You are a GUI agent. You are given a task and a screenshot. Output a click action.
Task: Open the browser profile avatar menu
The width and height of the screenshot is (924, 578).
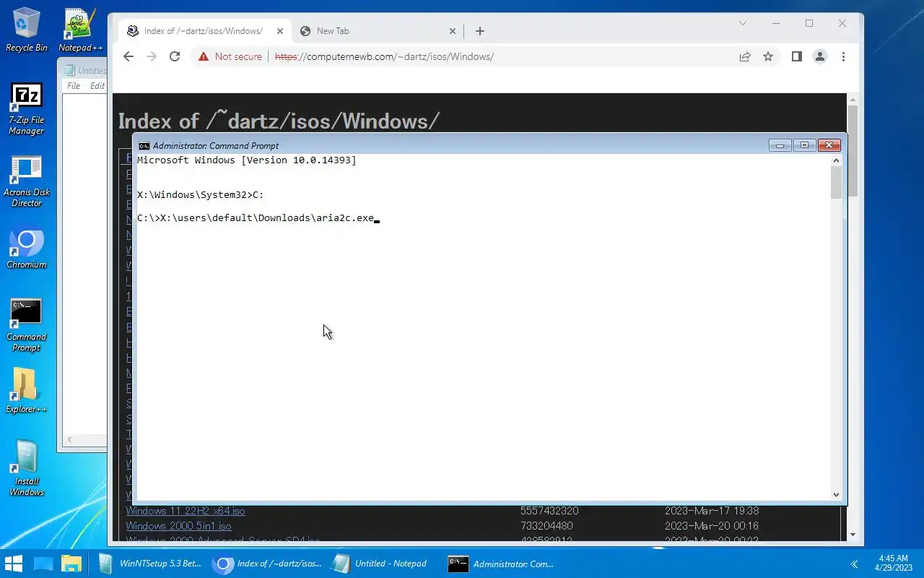click(819, 56)
